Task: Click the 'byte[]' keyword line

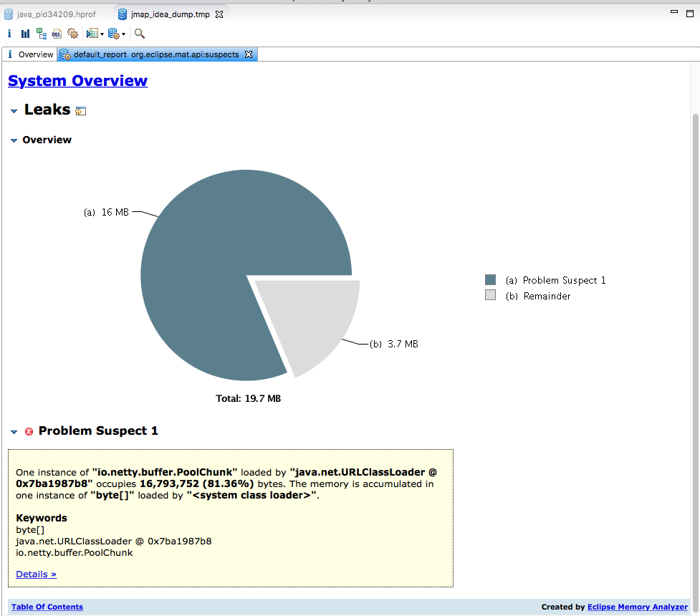Action: 30,530
